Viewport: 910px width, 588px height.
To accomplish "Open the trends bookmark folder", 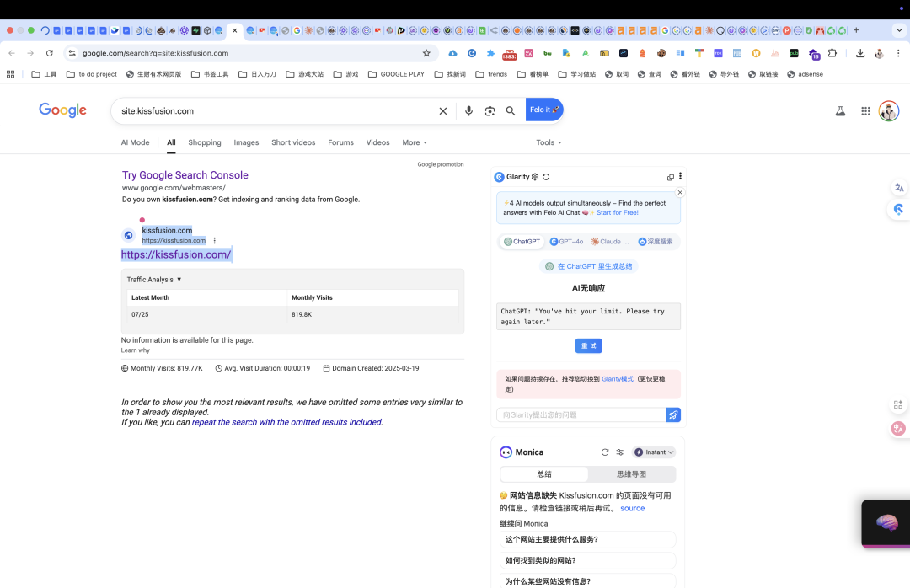I will pos(491,74).
